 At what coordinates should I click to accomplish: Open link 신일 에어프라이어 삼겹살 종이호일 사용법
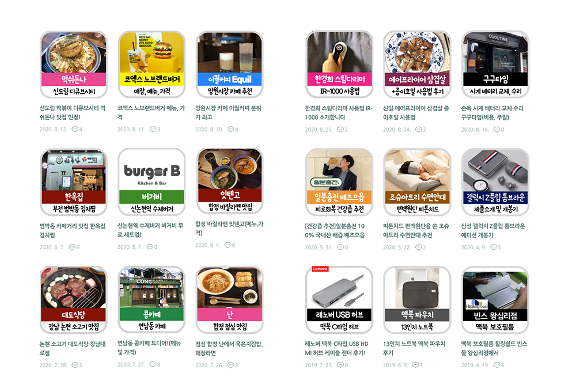click(416, 113)
